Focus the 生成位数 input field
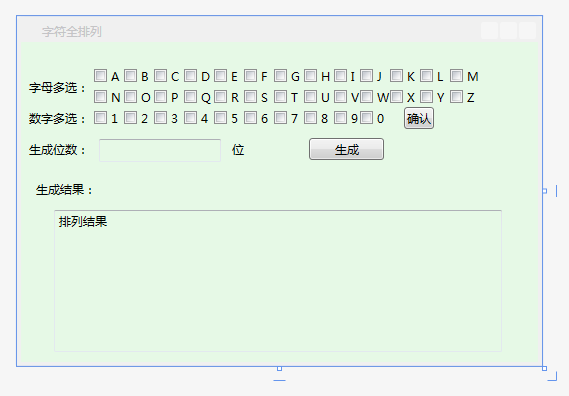This screenshot has height=396, width=569. pos(160,150)
